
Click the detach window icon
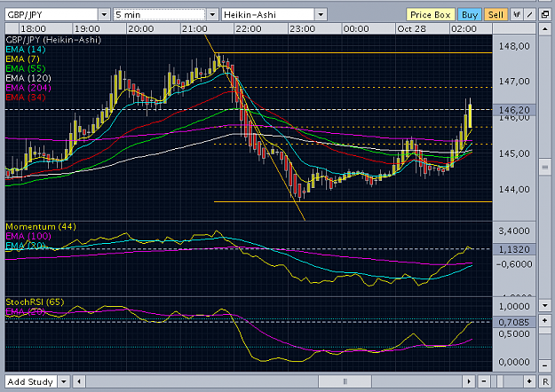tap(545, 15)
